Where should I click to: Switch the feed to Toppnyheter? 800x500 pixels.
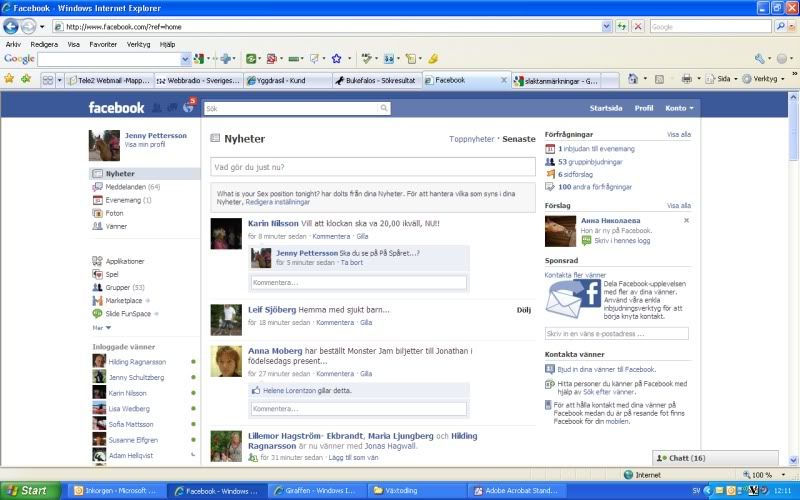(471, 139)
